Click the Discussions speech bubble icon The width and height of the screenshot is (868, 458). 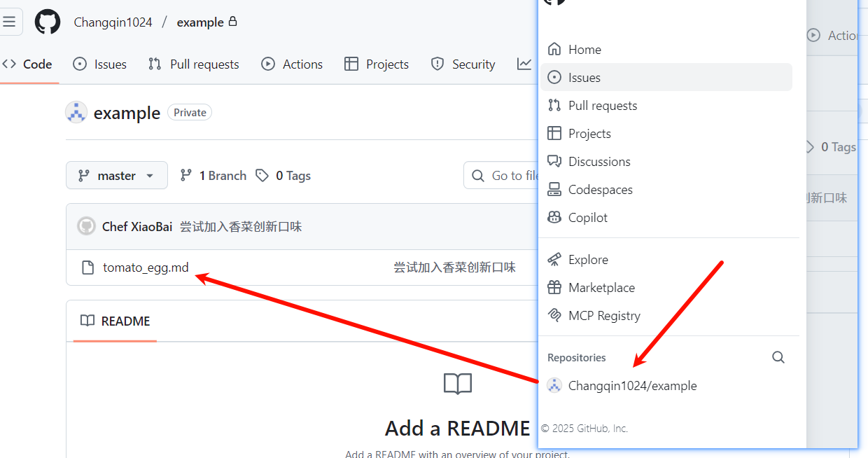point(554,161)
